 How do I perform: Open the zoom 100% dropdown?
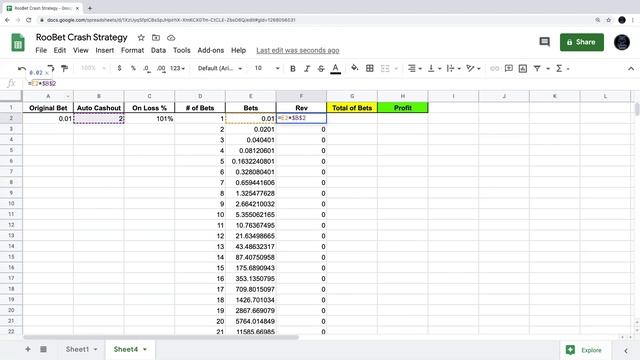click(93, 68)
